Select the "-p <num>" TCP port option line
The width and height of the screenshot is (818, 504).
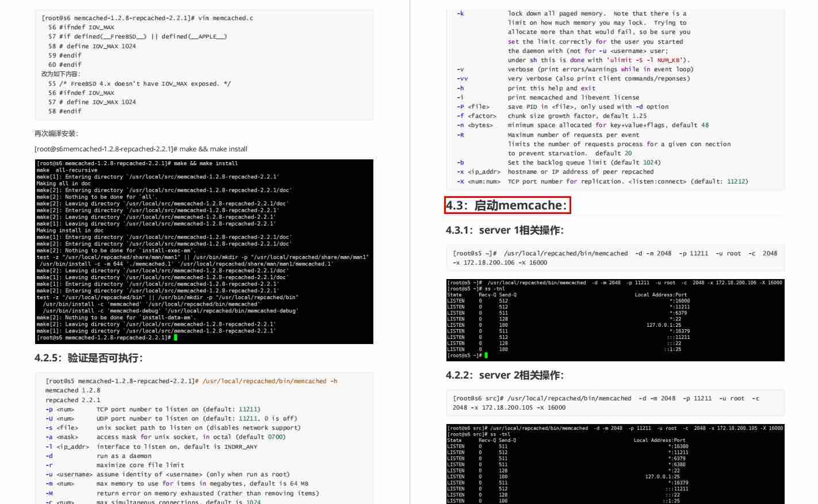coord(153,409)
